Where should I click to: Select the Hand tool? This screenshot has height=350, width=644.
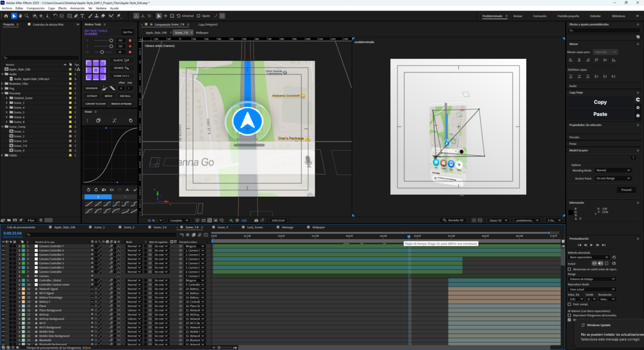20,16
